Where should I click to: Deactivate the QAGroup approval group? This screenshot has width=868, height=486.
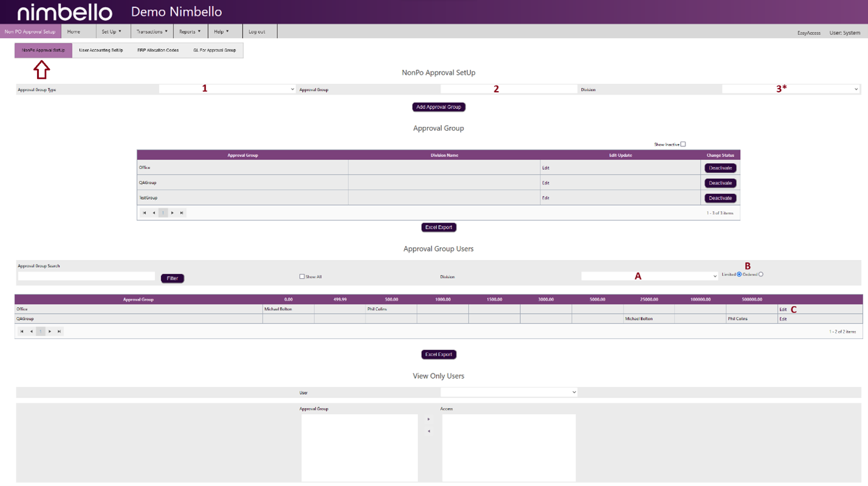click(x=720, y=183)
